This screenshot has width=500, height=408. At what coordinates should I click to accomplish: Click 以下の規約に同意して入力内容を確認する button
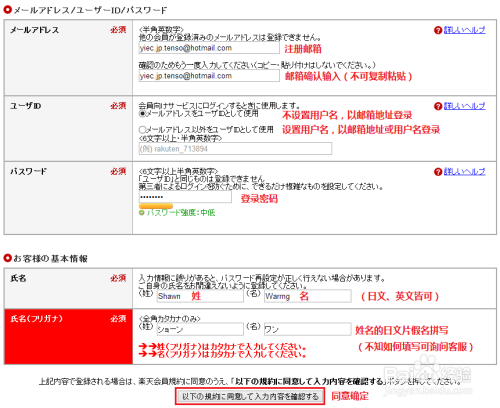click(250, 396)
